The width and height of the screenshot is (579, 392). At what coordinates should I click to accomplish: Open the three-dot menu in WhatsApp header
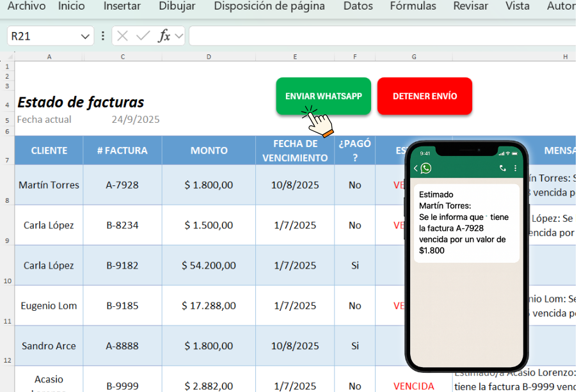tap(516, 168)
